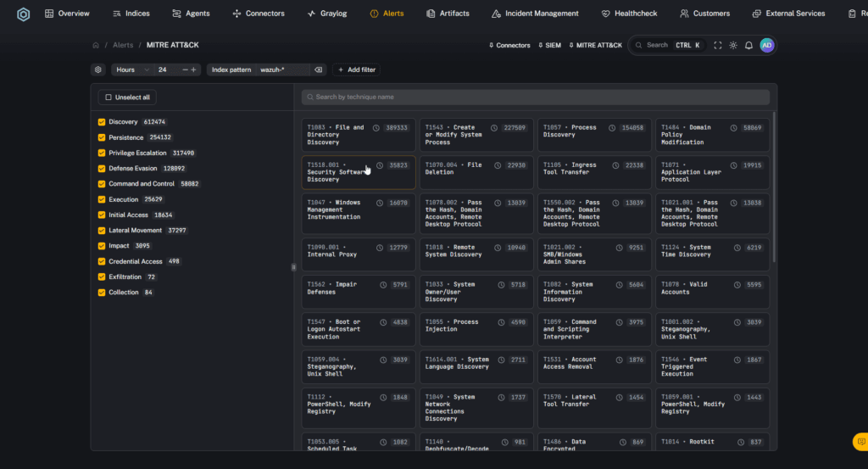This screenshot has width=868, height=469.
Task: Click the home icon in breadcrumb
Action: pyautogui.click(x=96, y=45)
